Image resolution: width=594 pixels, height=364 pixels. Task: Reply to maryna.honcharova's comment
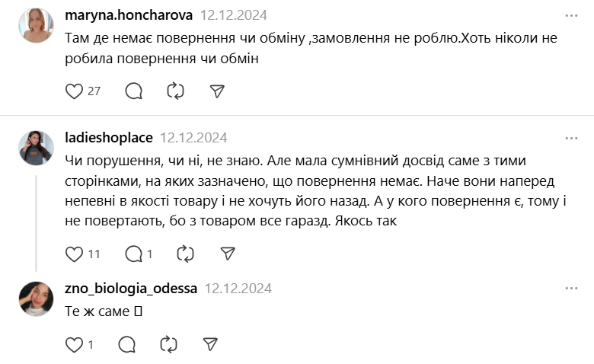(x=133, y=91)
